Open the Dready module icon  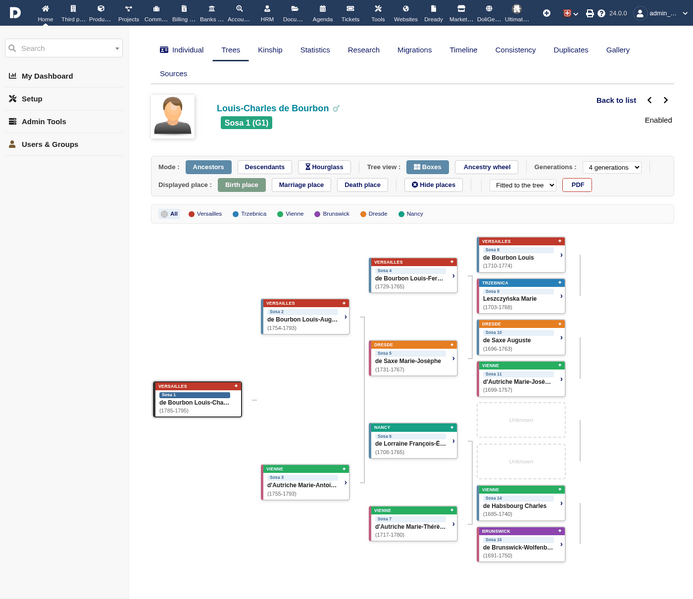pos(434,8)
